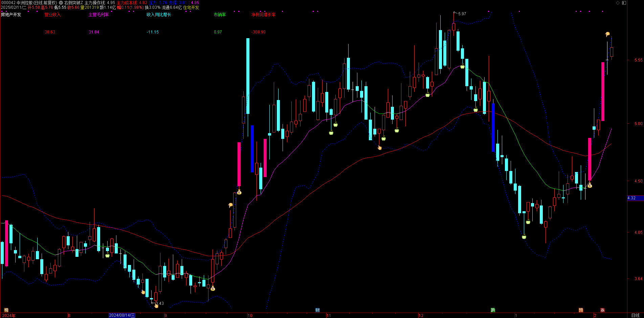
Task: Click the highlighted 4.32 price tag on axis
Action: tap(635, 198)
